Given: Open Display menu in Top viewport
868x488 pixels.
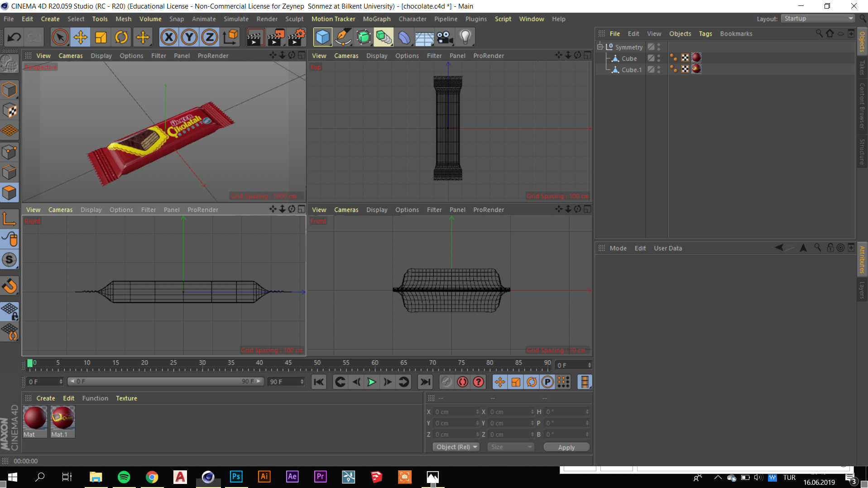Looking at the screenshot, I should (377, 56).
